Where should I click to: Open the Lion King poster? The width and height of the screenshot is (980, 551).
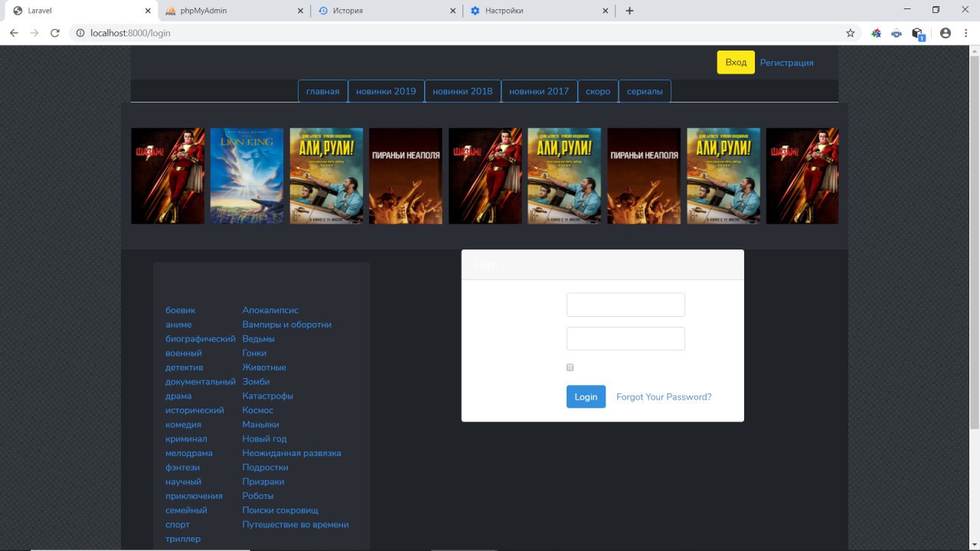pyautogui.click(x=247, y=176)
